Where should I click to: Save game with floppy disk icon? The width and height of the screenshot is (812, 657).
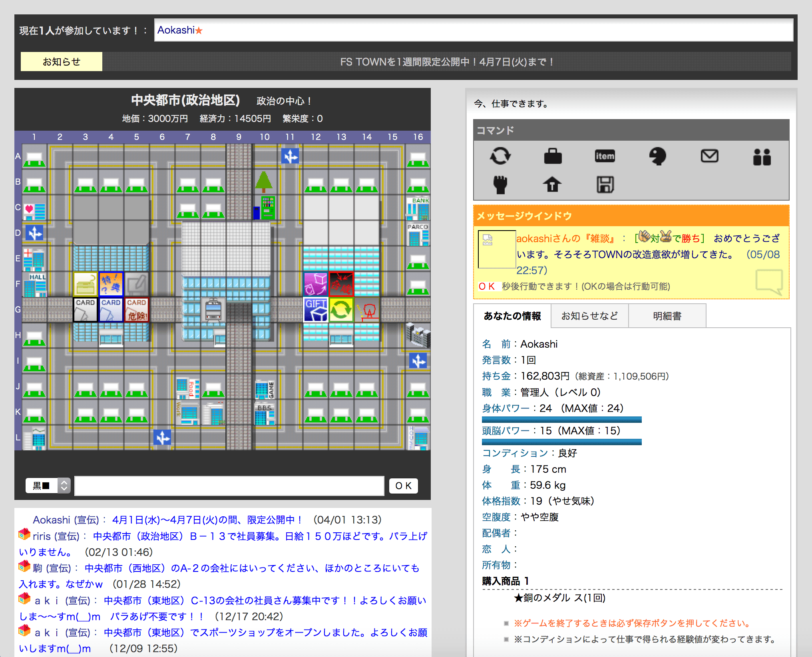pos(605,185)
